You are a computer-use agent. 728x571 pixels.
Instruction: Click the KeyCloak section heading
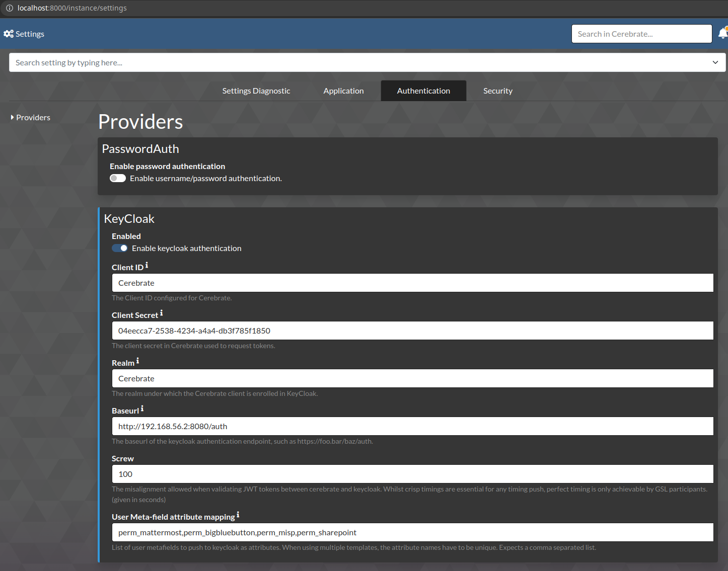[129, 219]
